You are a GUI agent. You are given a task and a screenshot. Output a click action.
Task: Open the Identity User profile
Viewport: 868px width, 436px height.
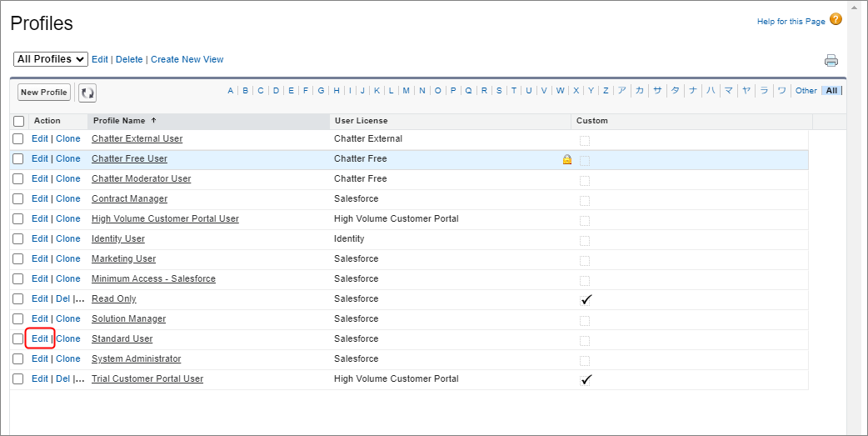118,238
